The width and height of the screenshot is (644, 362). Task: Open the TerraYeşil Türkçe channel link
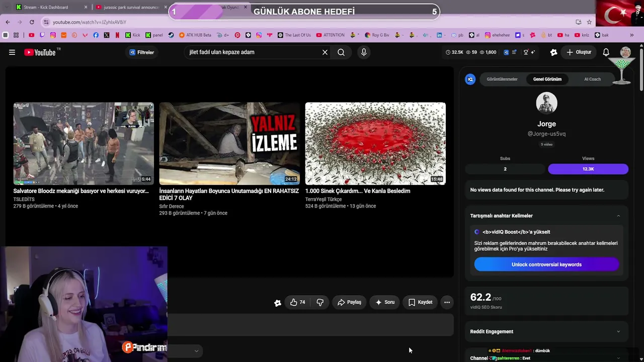[x=324, y=200]
